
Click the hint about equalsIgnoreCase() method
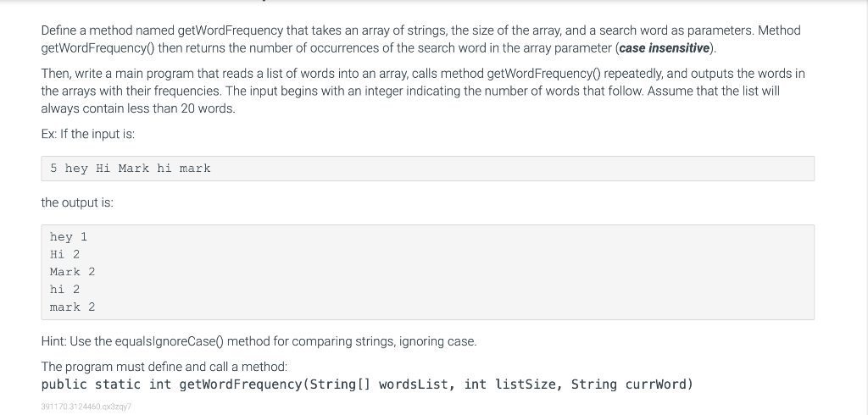point(259,341)
